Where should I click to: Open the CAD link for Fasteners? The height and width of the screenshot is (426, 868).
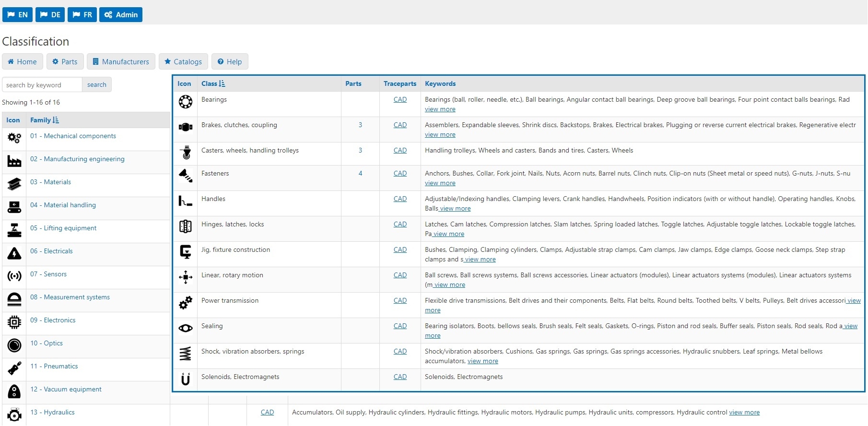(400, 174)
